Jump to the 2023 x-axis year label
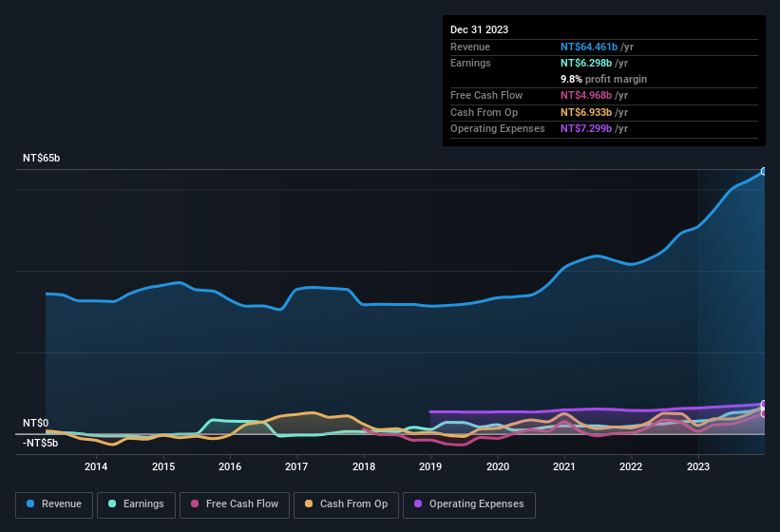 click(698, 465)
